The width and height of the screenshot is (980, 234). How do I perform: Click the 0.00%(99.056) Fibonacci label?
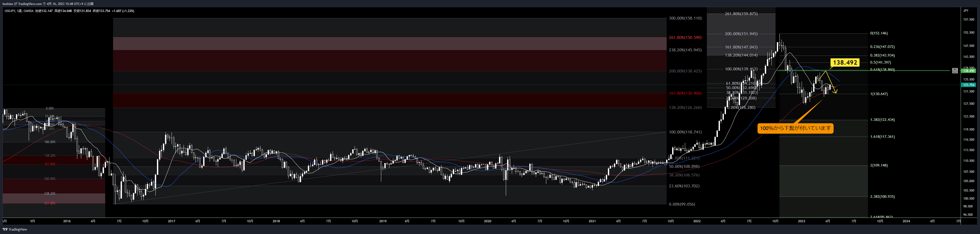(x=682, y=204)
